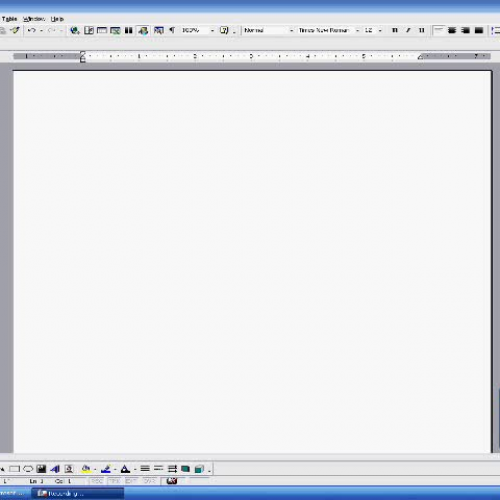This screenshot has height=500, width=500.
Task: Toggle the Drawing toolbar button
Action: pos(143,30)
